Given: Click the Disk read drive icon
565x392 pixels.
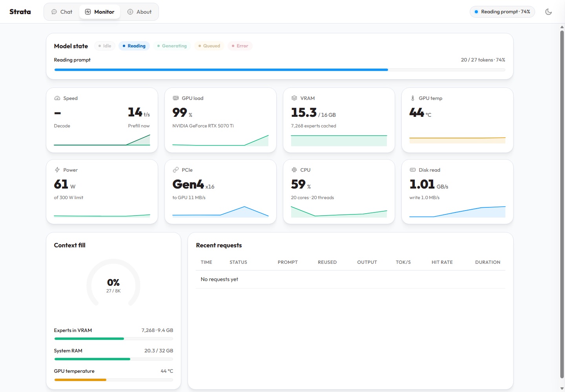Looking at the screenshot, I should pos(413,170).
